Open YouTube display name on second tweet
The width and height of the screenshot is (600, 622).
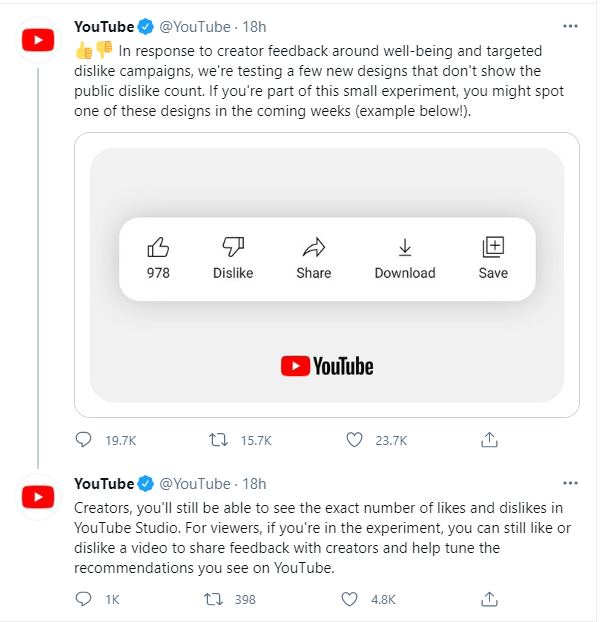104,484
